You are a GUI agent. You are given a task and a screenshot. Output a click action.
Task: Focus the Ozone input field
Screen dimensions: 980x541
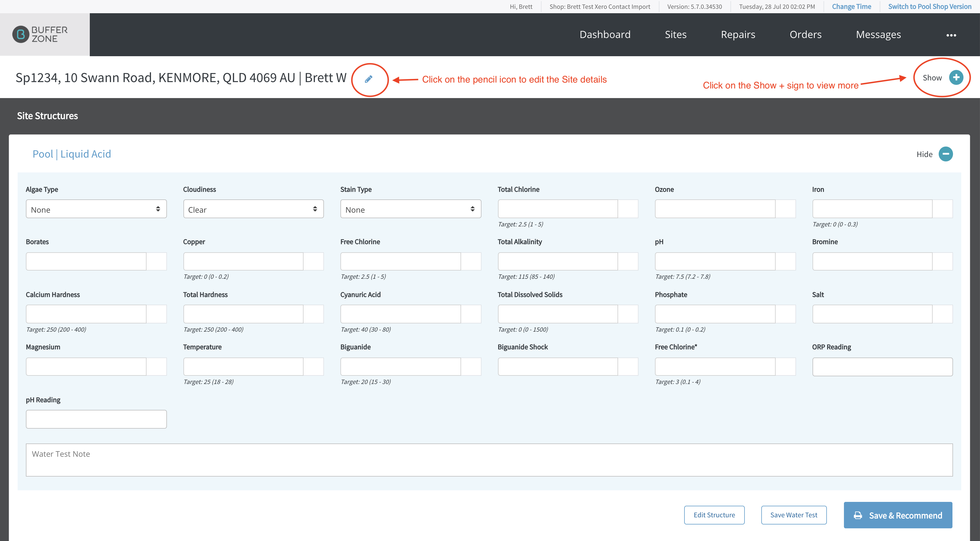[715, 209]
